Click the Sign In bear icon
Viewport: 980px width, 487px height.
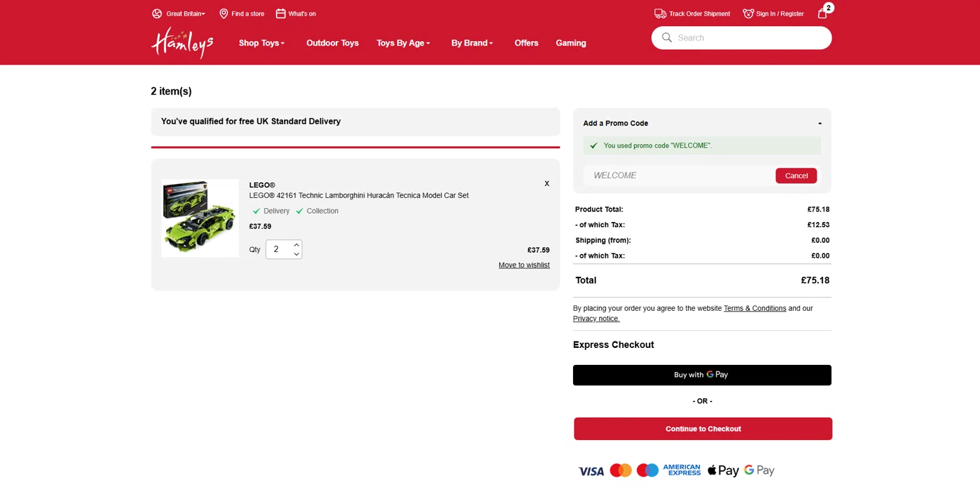pyautogui.click(x=749, y=14)
